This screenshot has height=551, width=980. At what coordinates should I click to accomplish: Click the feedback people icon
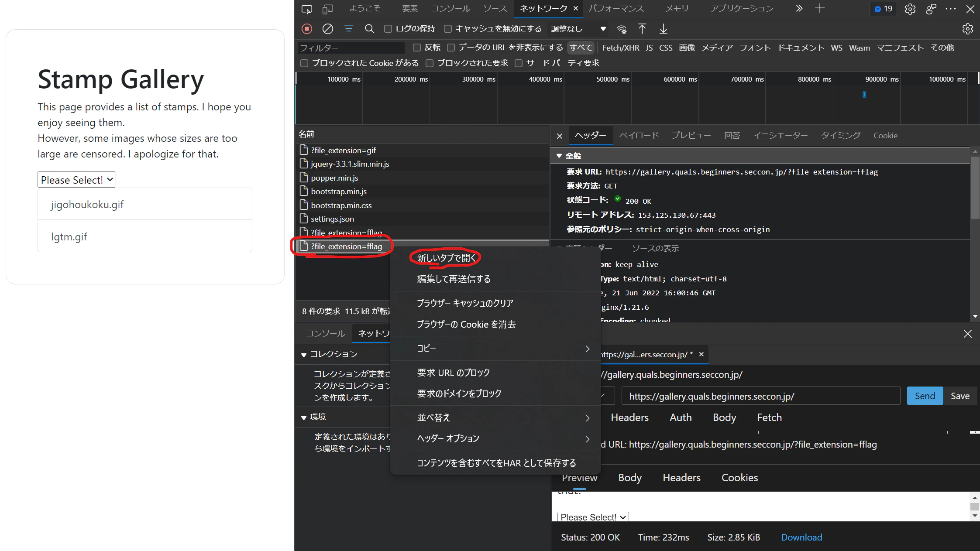(x=931, y=9)
